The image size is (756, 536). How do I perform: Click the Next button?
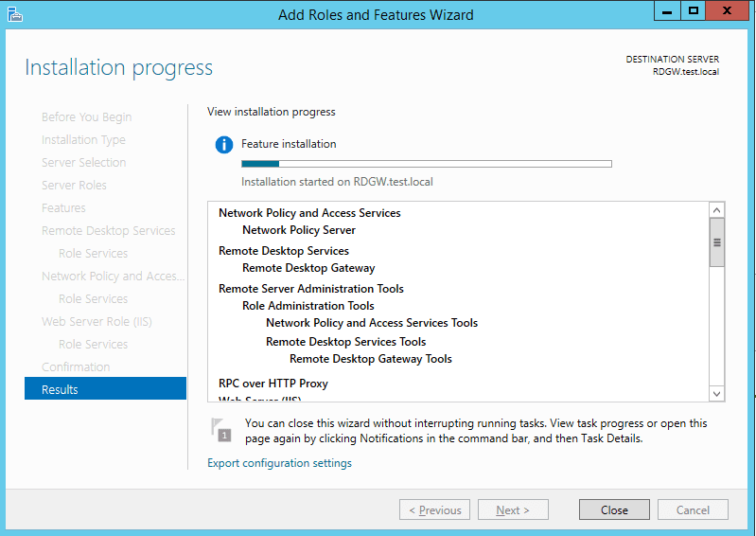click(513, 509)
